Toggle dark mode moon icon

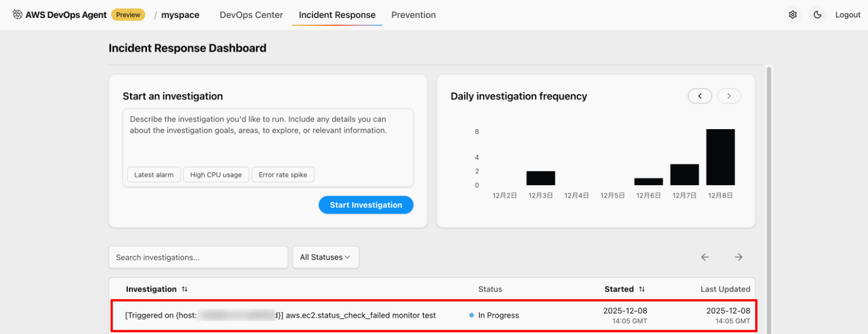[x=818, y=15]
